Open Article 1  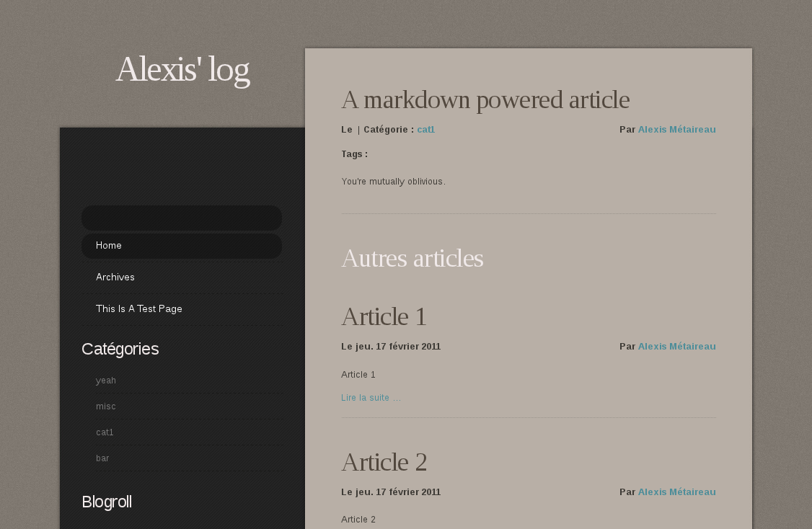coord(384,316)
